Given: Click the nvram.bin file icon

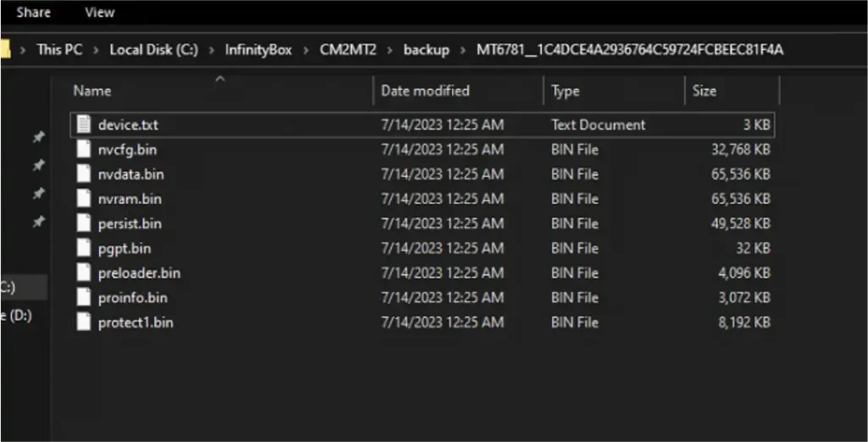Looking at the screenshot, I should click(84, 199).
